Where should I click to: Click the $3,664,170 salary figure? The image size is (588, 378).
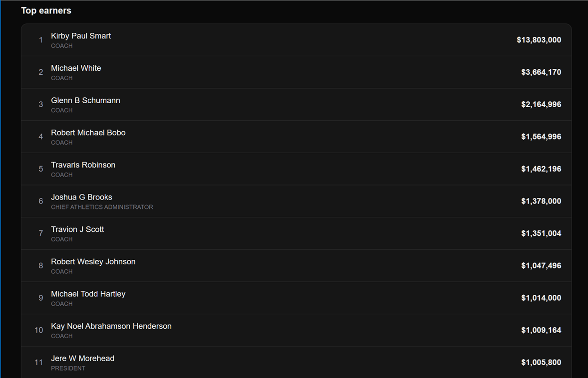pyautogui.click(x=541, y=72)
